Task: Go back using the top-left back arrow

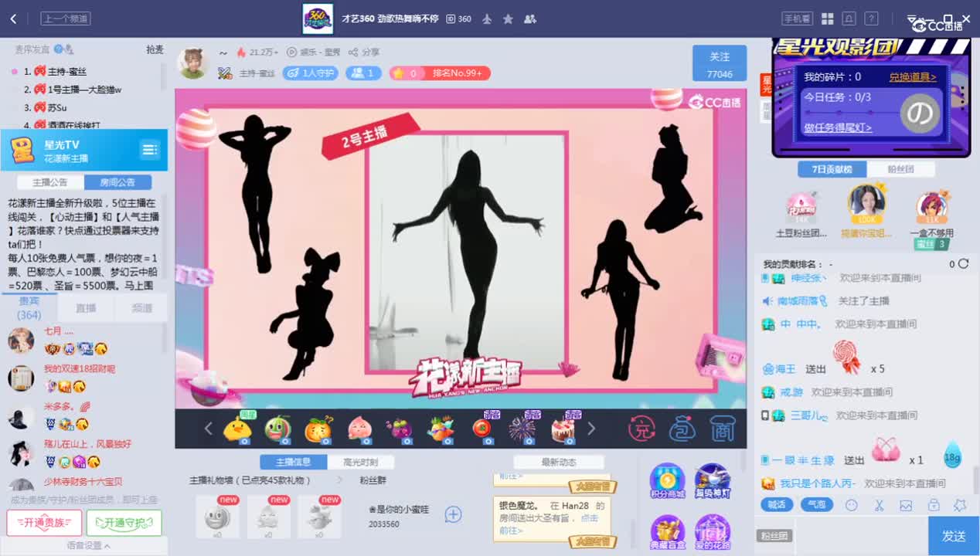Action: [x=13, y=19]
